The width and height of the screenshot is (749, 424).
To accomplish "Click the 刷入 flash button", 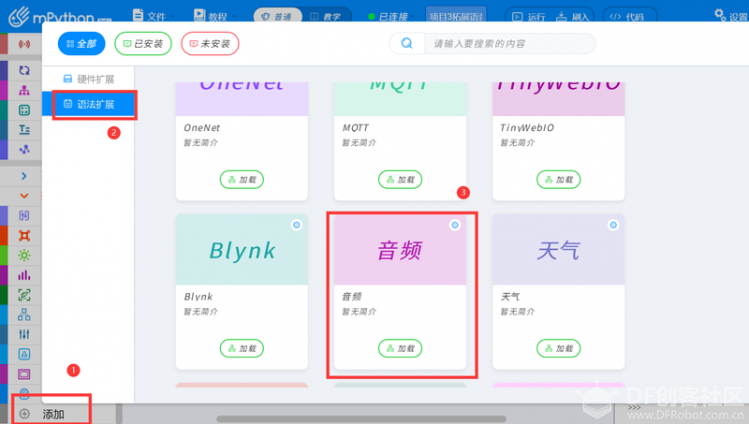I will click(x=572, y=16).
